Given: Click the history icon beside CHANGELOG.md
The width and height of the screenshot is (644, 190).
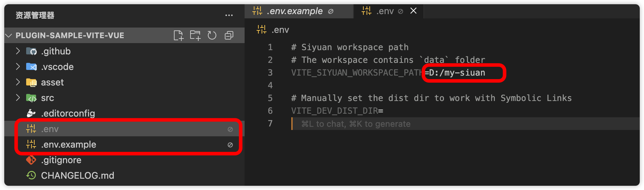Looking at the screenshot, I should [x=31, y=176].
